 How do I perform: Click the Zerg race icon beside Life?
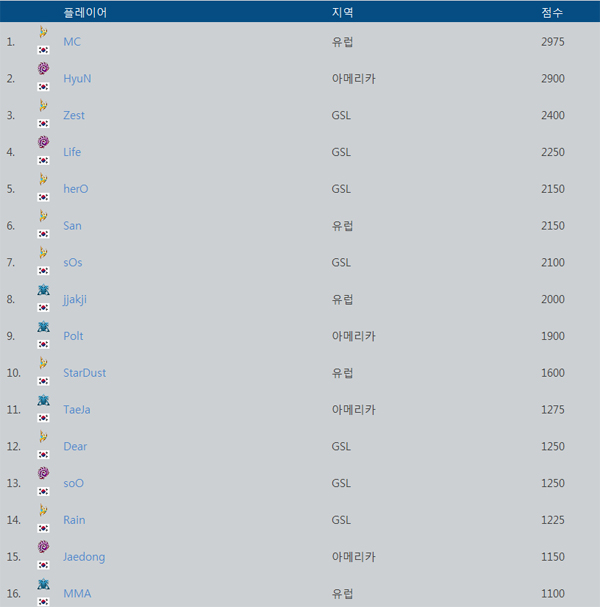(43, 142)
